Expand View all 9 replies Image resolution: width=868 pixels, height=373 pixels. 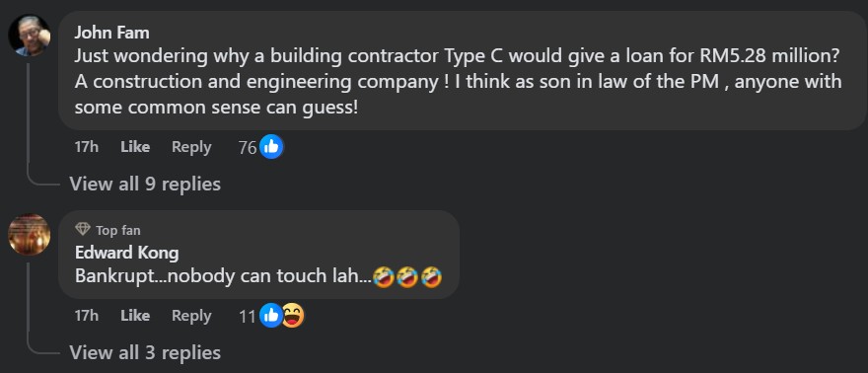tap(145, 184)
